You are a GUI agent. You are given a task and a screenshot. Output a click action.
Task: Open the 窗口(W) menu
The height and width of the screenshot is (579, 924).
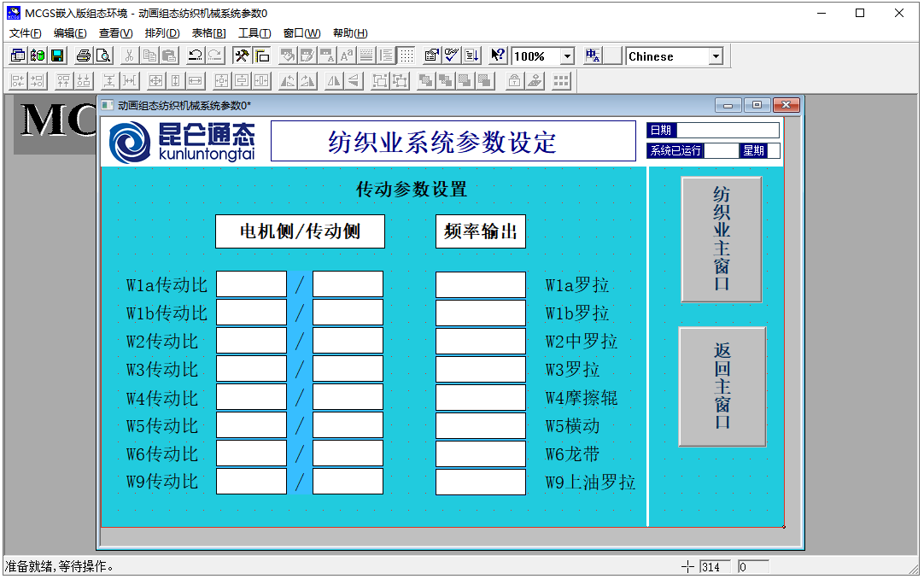pos(301,33)
